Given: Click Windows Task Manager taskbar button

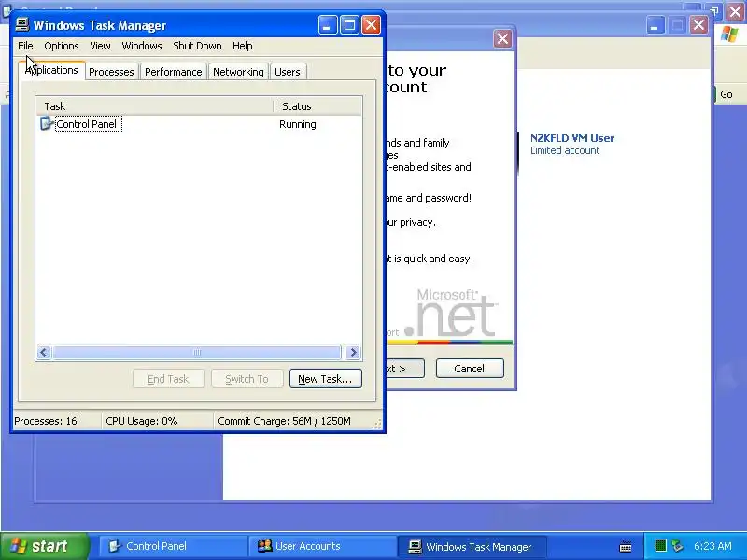Looking at the screenshot, I should click(x=472, y=546).
